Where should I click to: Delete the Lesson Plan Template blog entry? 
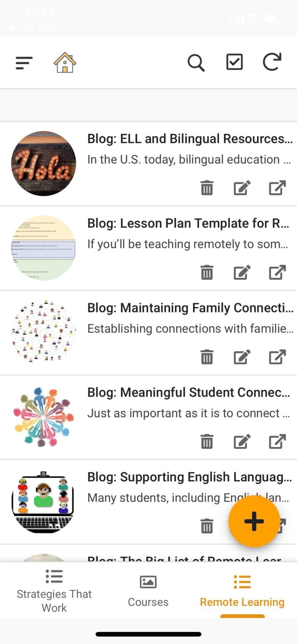tap(207, 272)
